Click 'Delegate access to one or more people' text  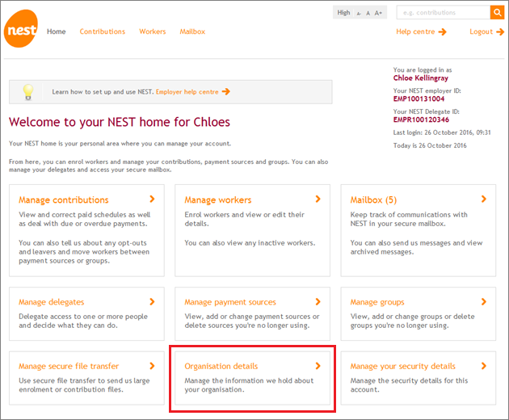click(x=83, y=321)
